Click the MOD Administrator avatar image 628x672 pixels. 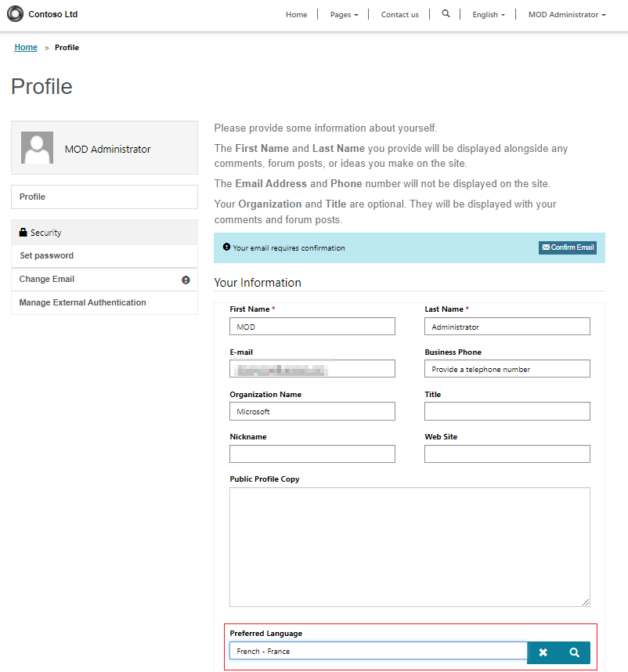click(38, 147)
